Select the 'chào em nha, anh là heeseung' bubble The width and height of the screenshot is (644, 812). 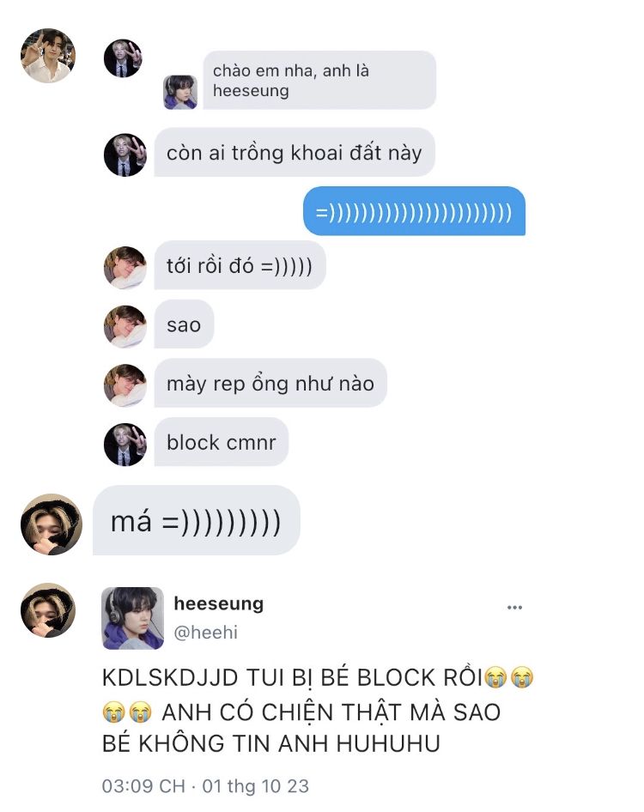(319, 81)
